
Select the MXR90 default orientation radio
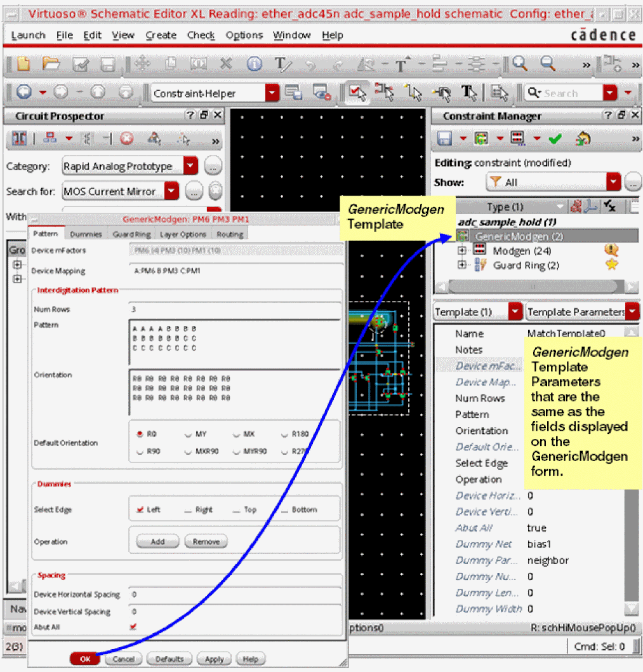point(188,452)
